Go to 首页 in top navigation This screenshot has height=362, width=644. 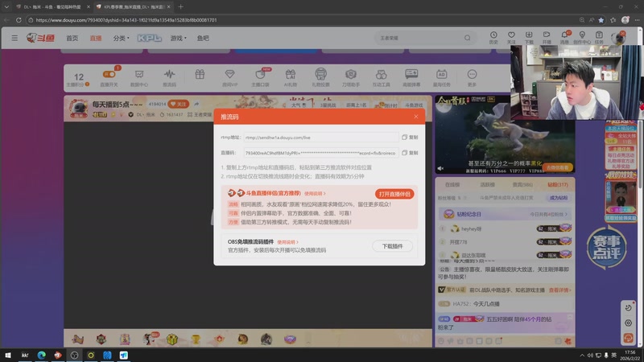(x=72, y=38)
